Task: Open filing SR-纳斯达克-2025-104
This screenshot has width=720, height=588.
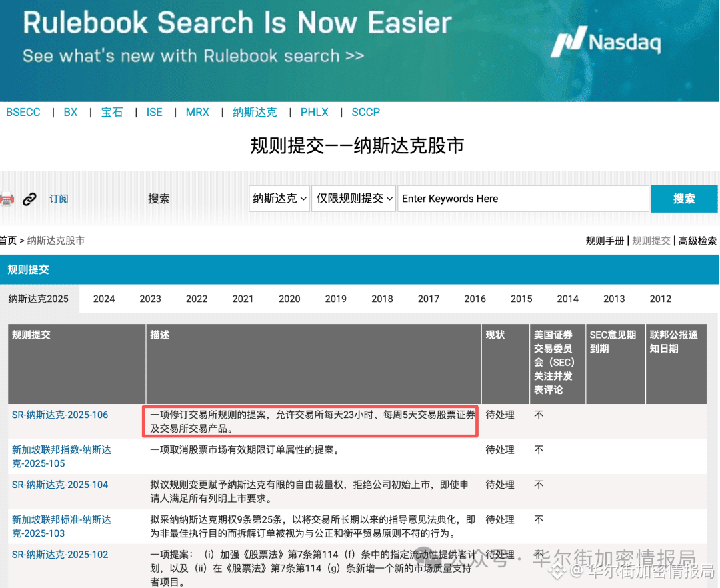Action: click(x=60, y=485)
